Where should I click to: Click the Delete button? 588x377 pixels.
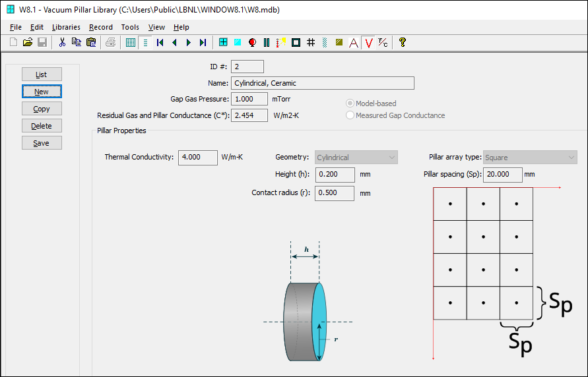click(x=42, y=126)
